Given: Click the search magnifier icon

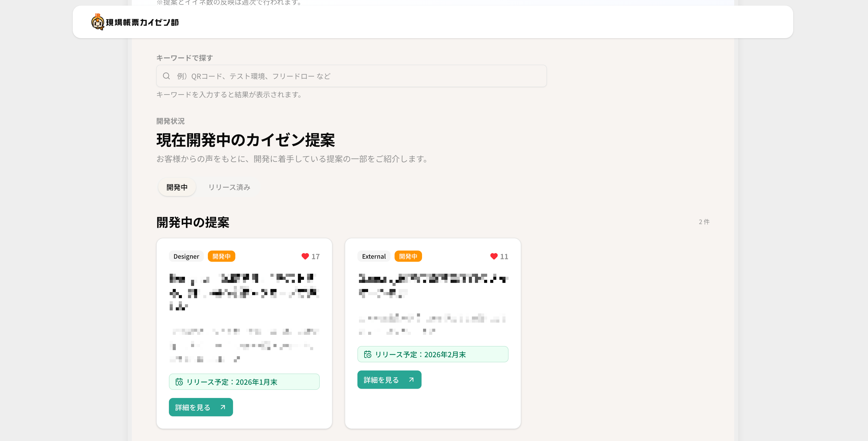Looking at the screenshot, I should (x=166, y=76).
